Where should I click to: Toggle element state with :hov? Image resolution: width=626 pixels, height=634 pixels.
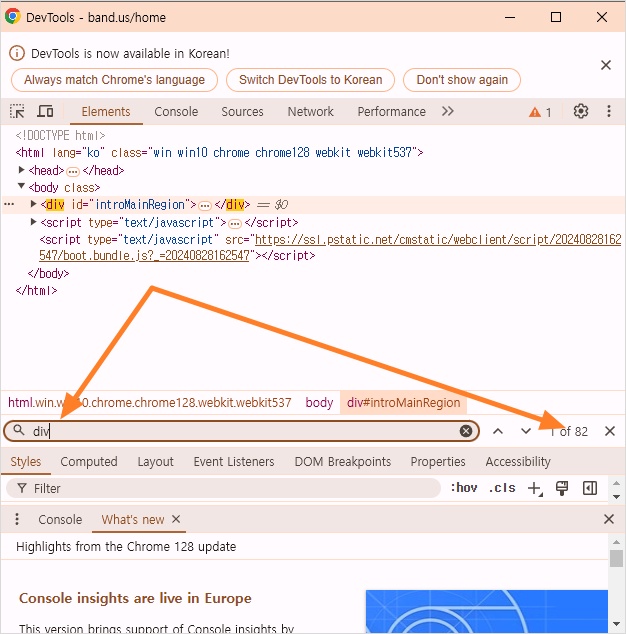(x=464, y=488)
